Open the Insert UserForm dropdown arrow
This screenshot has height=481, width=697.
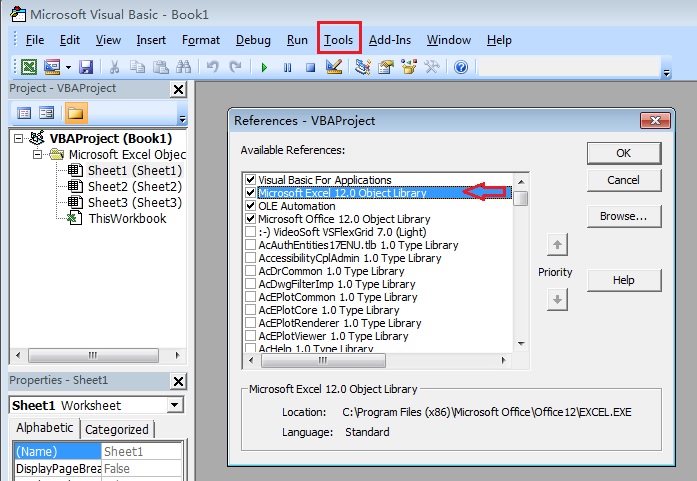pos(68,68)
